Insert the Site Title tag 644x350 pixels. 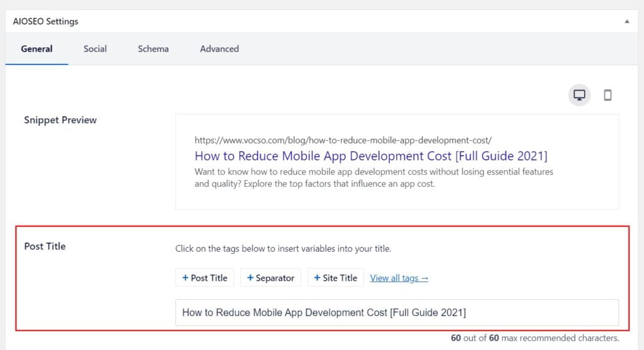(x=335, y=278)
